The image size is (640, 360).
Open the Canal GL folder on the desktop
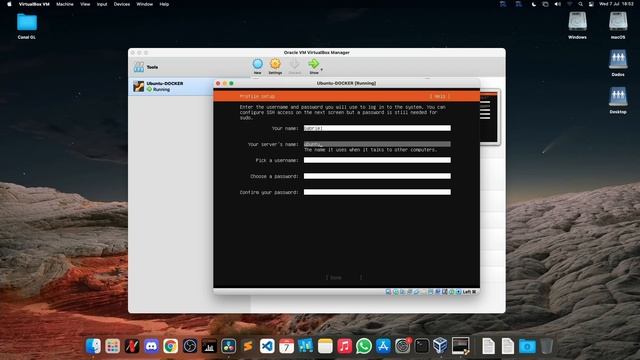(27, 25)
